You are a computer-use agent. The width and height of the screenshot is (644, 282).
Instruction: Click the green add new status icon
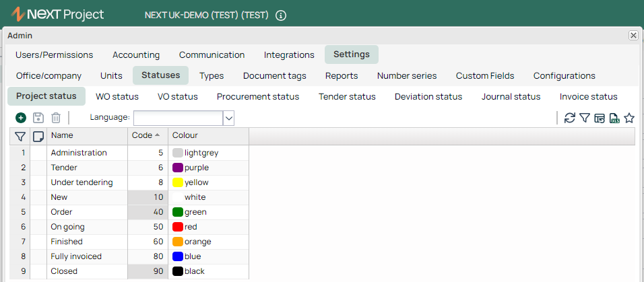click(21, 118)
